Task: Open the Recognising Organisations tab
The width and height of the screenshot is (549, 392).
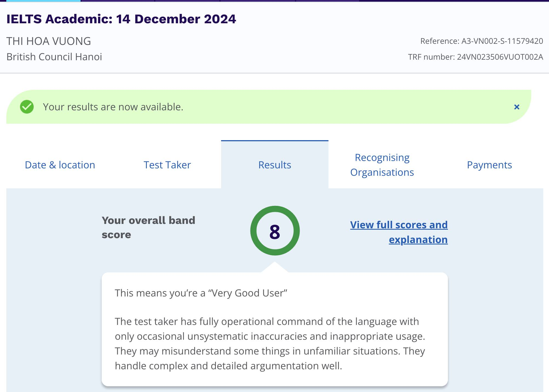Action: (x=382, y=165)
